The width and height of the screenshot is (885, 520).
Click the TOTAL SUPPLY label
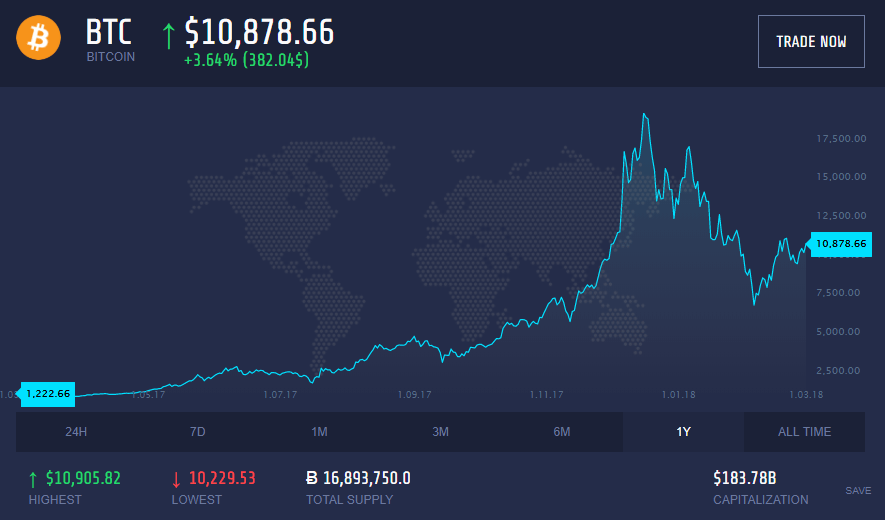click(349, 500)
